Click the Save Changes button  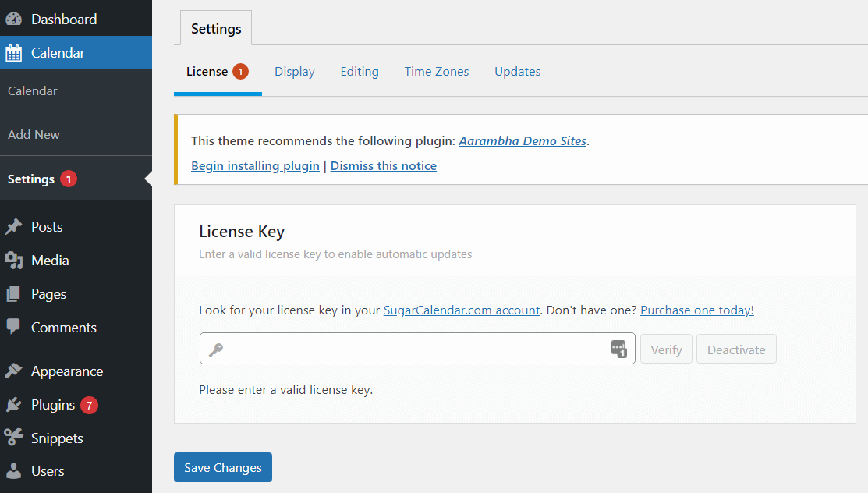(x=222, y=466)
